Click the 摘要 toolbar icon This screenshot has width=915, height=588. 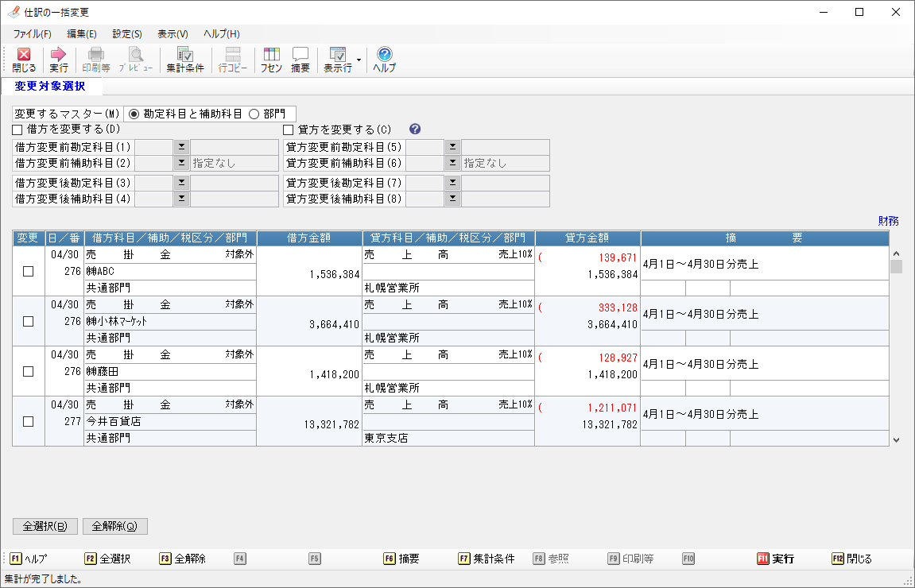300,60
